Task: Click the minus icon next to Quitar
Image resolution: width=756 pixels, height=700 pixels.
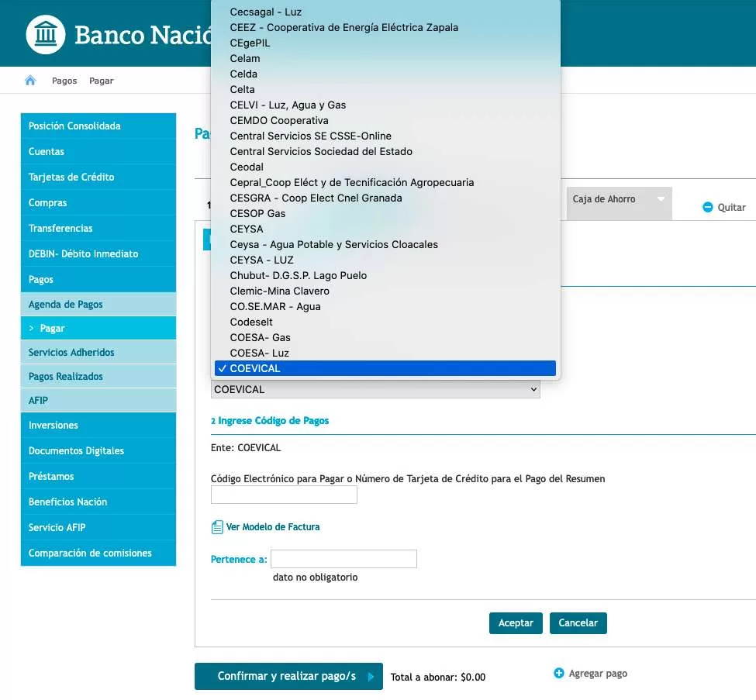Action: (708, 207)
